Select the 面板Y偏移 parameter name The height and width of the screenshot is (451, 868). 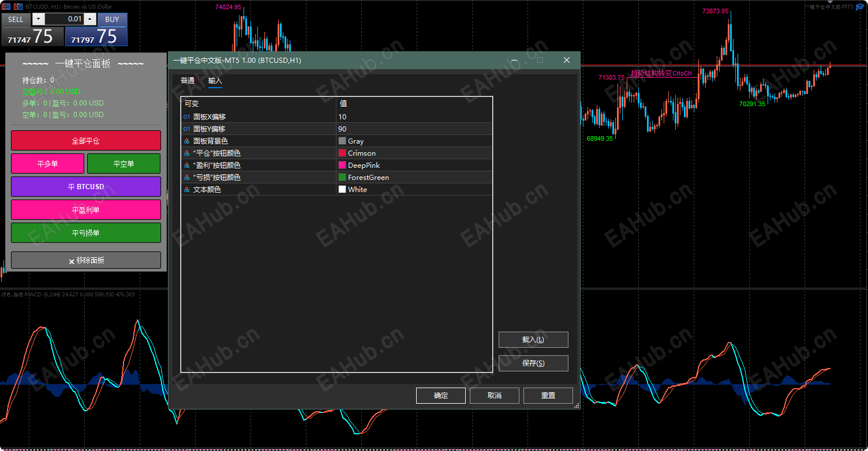pyautogui.click(x=209, y=129)
